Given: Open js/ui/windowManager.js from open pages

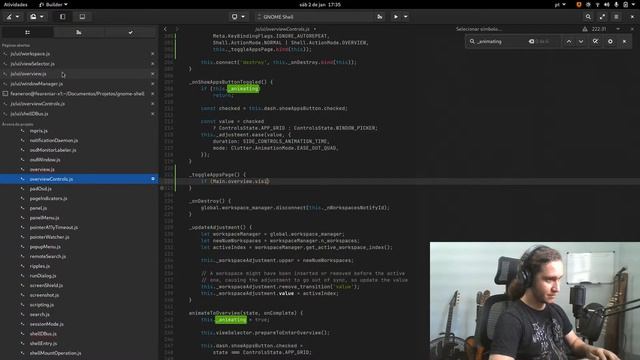Looking at the screenshot, I should [37, 84].
